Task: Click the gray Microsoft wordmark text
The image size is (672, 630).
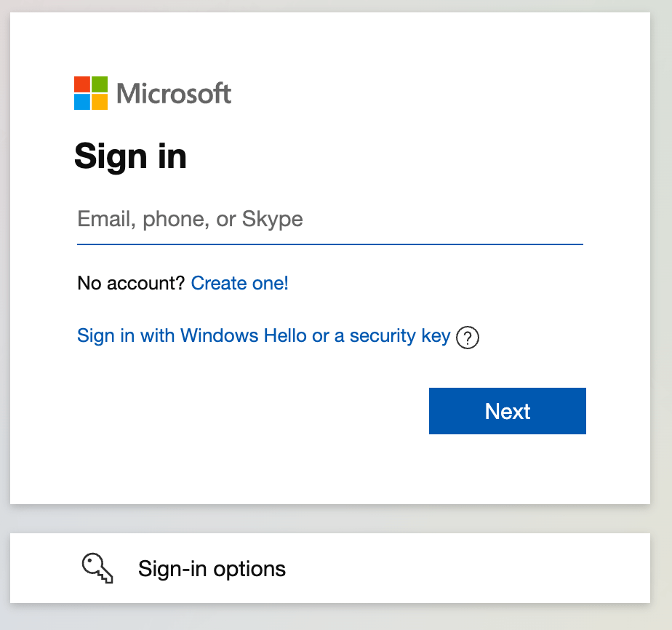Action: pos(174,93)
